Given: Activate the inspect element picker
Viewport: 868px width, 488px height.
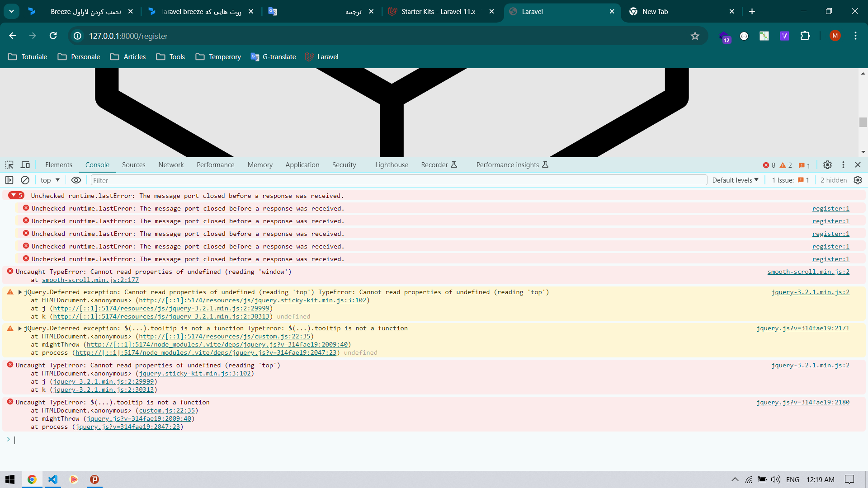Looking at the screenshot, I should coord(9,165).
